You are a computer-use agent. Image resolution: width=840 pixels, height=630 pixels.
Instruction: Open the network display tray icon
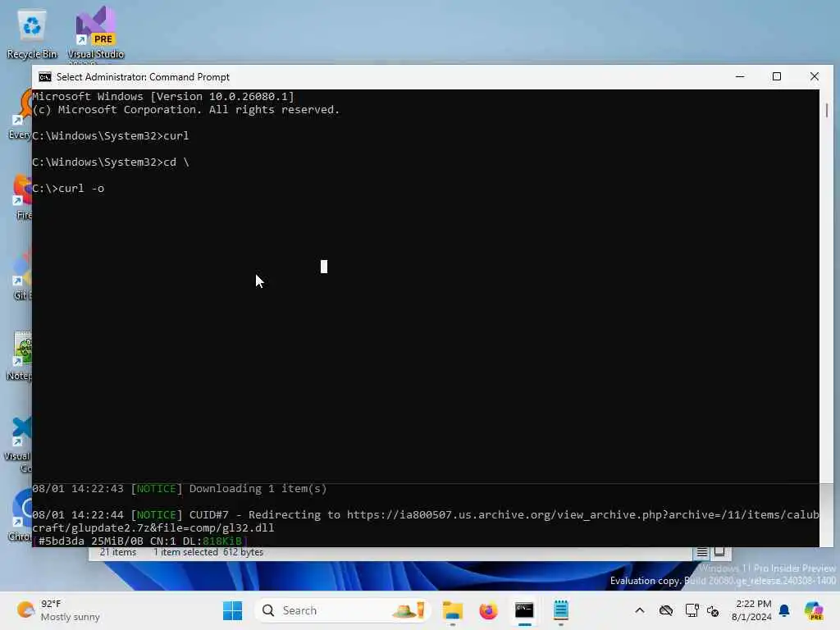click(x=692, y=610)
